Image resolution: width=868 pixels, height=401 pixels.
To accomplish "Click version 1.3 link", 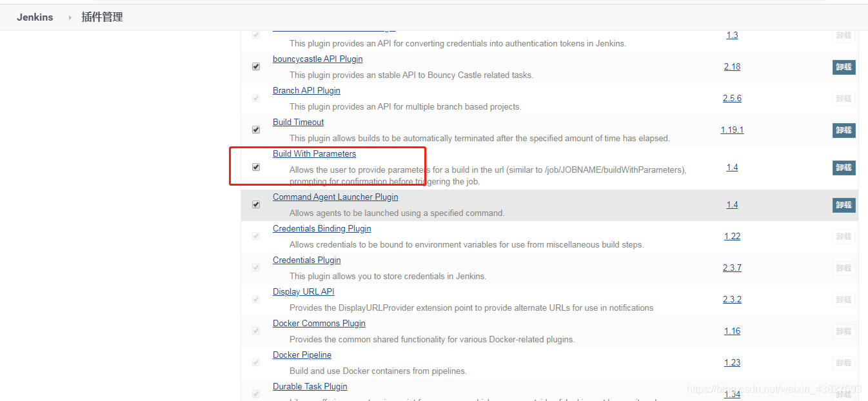I will point(732,35).
